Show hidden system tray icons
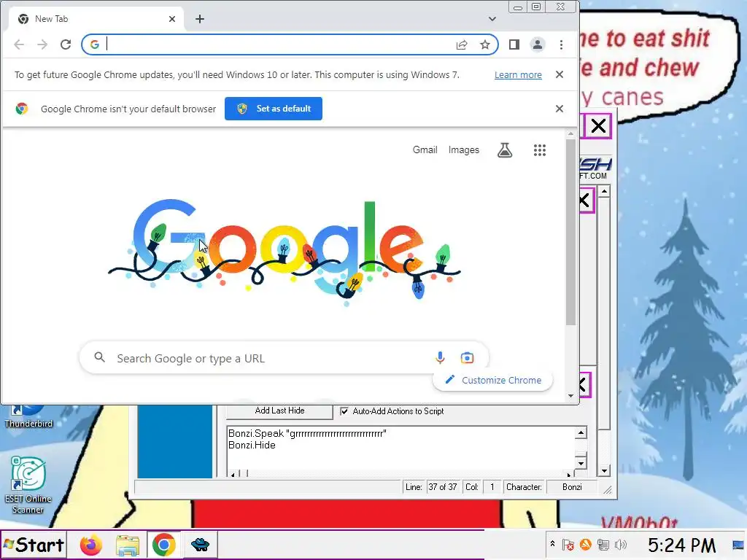 click(553, 543)
